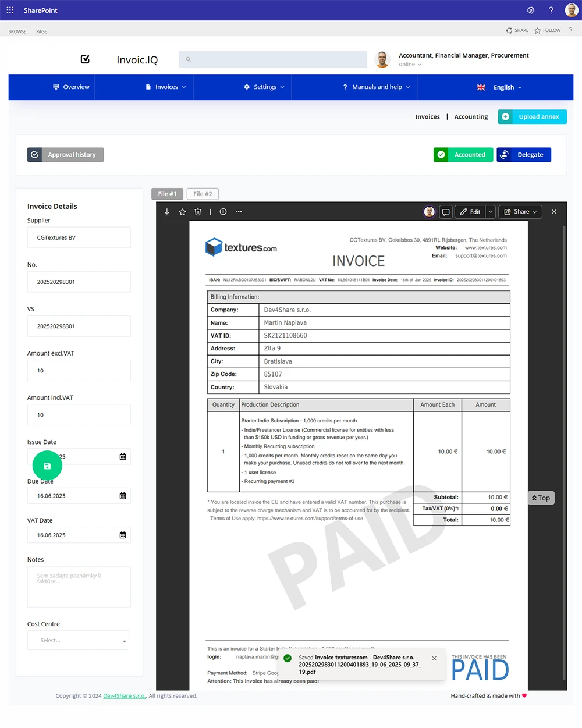Expand the arrow next to Edit
582x728 pixels.
pyautogui.click(x=491, y=212)
